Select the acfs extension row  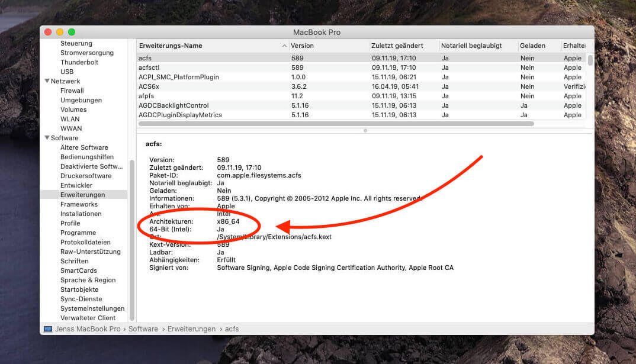[x=361, y=58]
